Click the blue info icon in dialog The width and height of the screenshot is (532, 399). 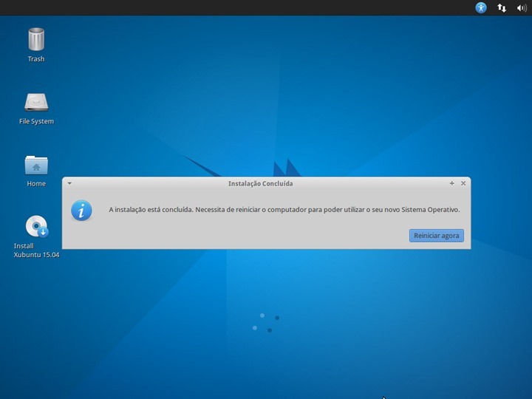(81, 211)
